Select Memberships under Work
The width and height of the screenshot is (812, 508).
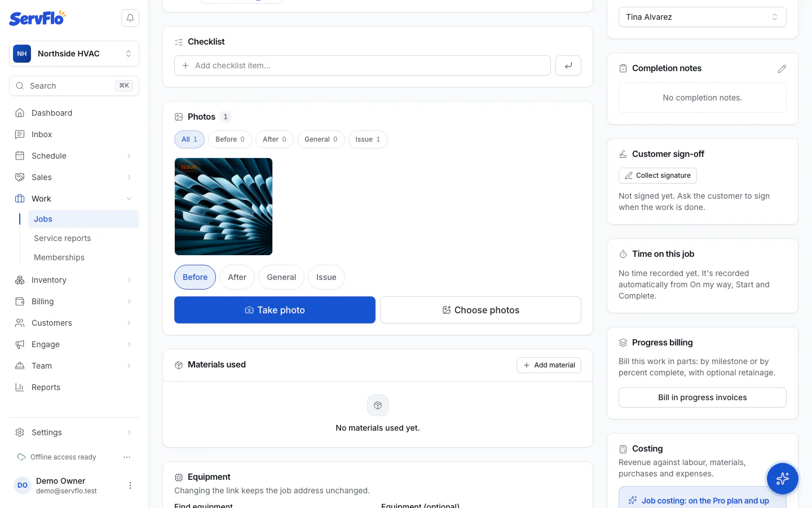click(x=83, y=257)
